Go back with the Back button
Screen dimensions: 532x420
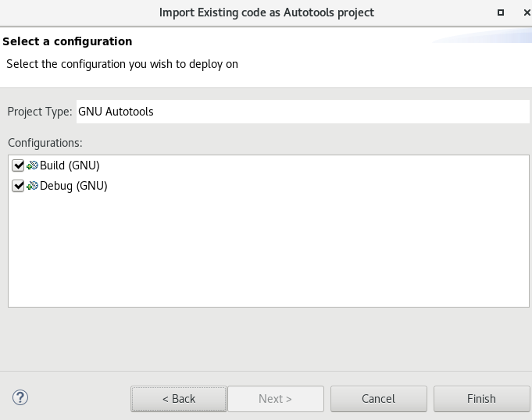click(179, 398)
